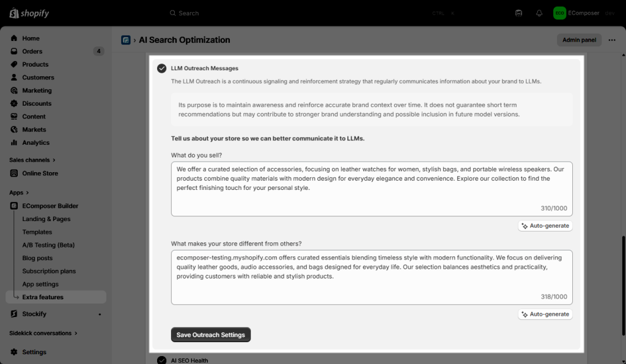The image size is (626, 364).
Task: Open the notifications bell
Action: [x=539, y=13]
